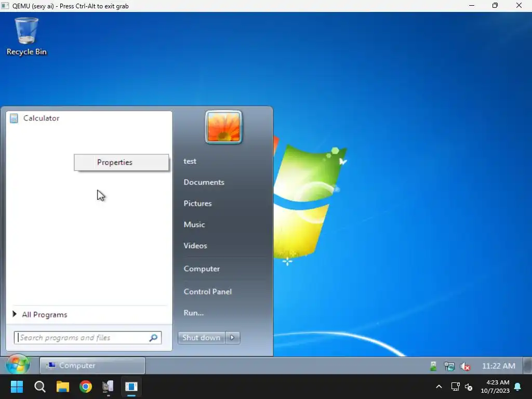532x399 pixels.
Task: Open the host notifications bell
Action: pos(518,387)
